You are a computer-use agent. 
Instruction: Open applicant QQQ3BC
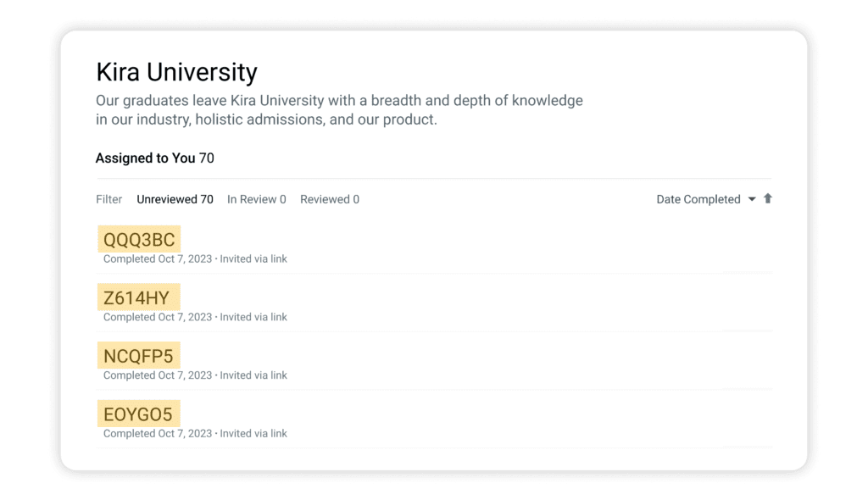point(139,239)
